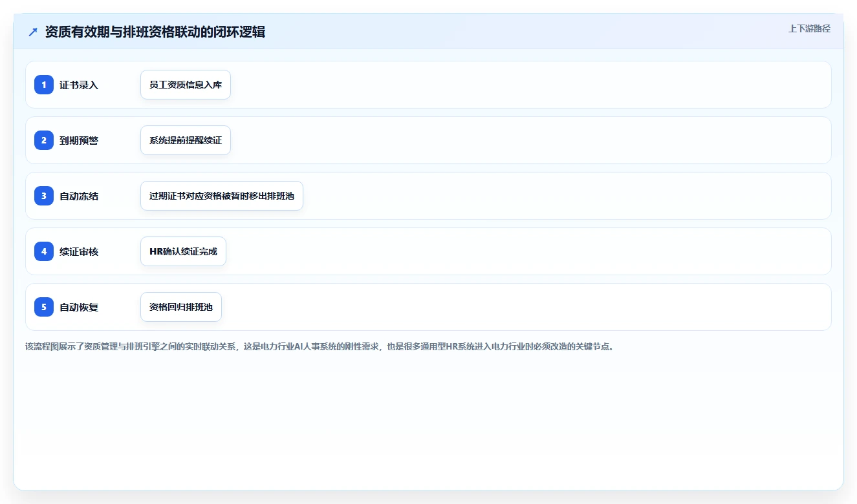Click the HR确认续证完成 box
Screen dimensions: 857x504
point(183,251)
